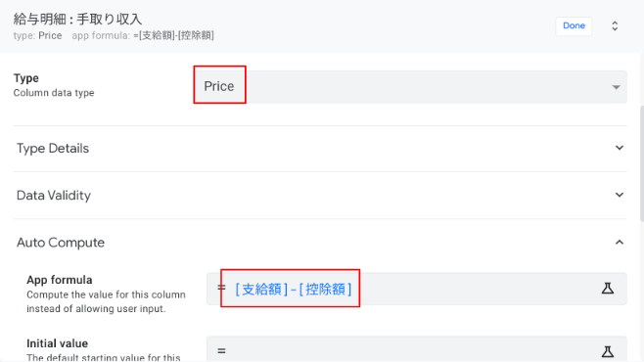The image size is (644, 362).
Task: Expand the Type Details section chevron
Action: 620,148
